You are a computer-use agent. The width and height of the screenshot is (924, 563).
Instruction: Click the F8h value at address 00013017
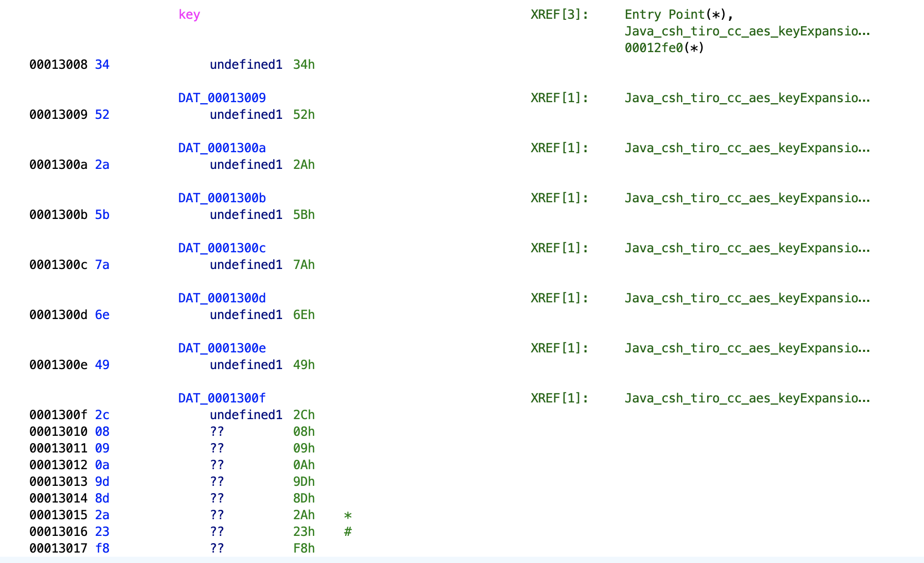pyautogui.click(x=303, y=548)
